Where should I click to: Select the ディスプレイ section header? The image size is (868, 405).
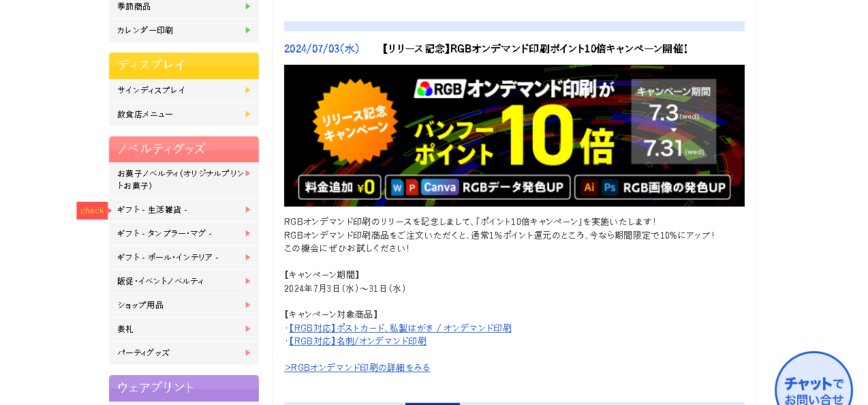click(184, 65)
